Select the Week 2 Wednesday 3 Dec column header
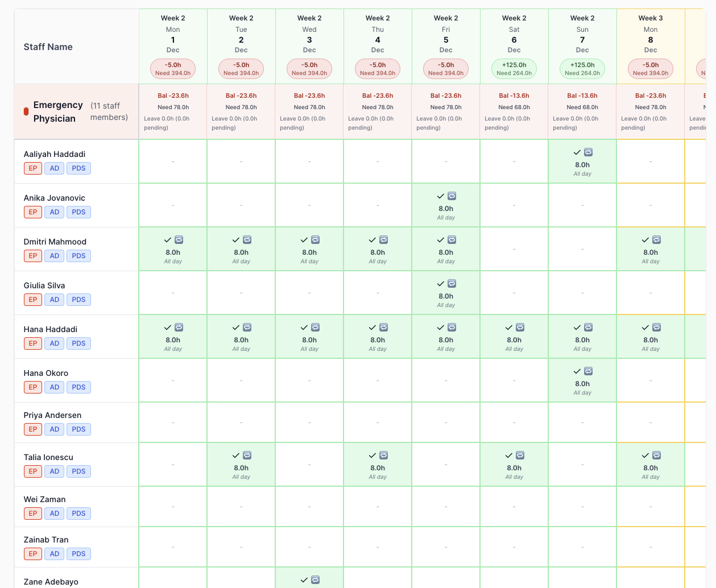 pyautogui.click(x=309, y=34)
